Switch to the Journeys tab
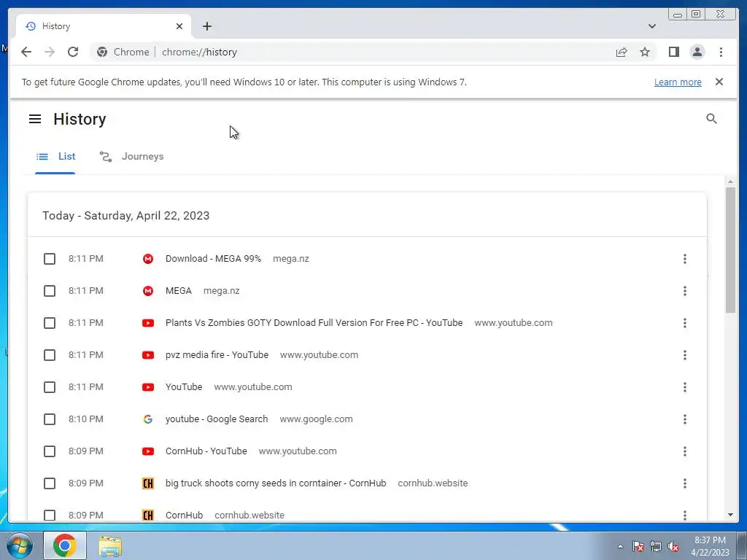 (x=131, y=156)
